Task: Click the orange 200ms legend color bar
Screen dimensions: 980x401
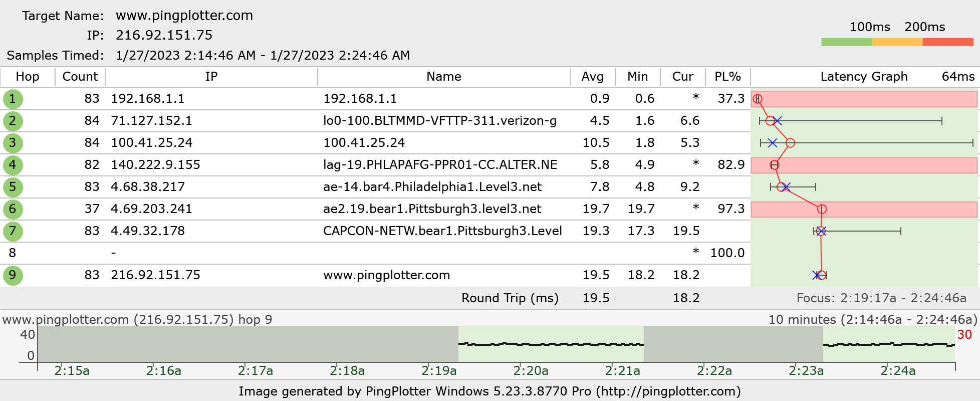Action: pyautogui.click(x=897, y=42)
